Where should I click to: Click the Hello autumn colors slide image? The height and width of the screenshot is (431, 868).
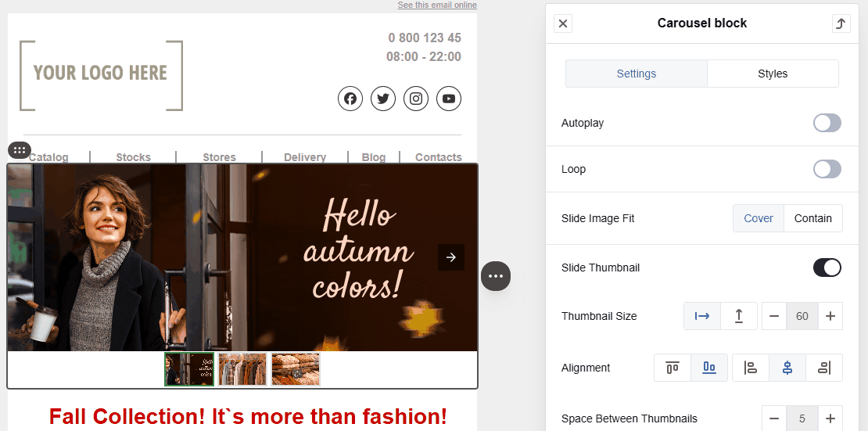242,257
